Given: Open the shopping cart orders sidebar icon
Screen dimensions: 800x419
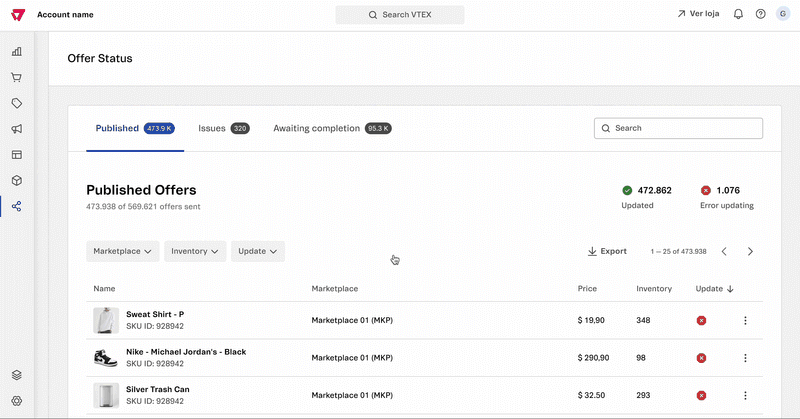Looking at the screenshot, I should tap(17, 77).
